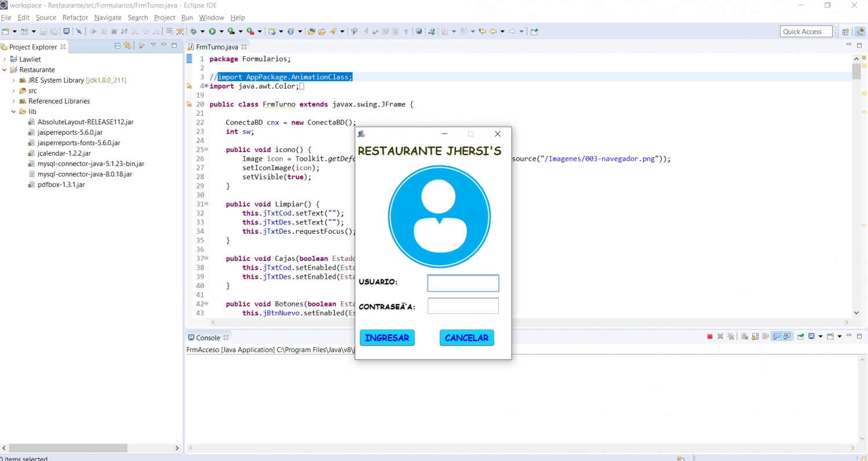Click the CANCELAR button in login window
Screen dimensions: 868x461
(x=466, y=338)
